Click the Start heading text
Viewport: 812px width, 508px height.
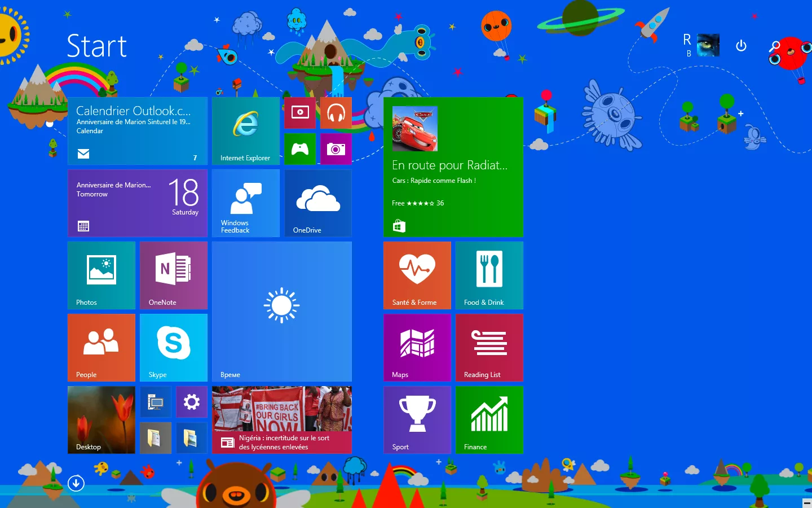(x=96, y=46)
